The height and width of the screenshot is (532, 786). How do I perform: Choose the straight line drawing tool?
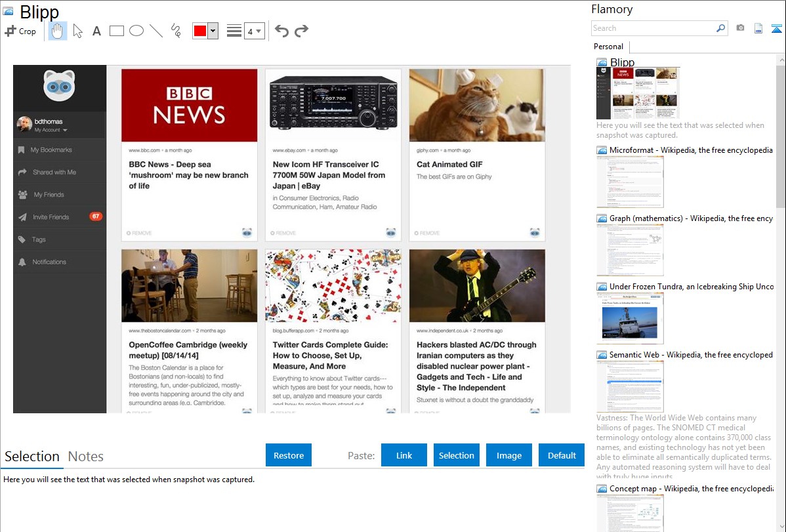(x=156, y=31)
